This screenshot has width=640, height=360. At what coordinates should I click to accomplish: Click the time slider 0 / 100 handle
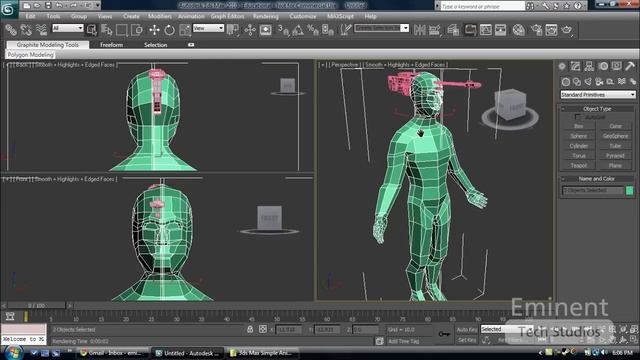(x=36, y=305)
